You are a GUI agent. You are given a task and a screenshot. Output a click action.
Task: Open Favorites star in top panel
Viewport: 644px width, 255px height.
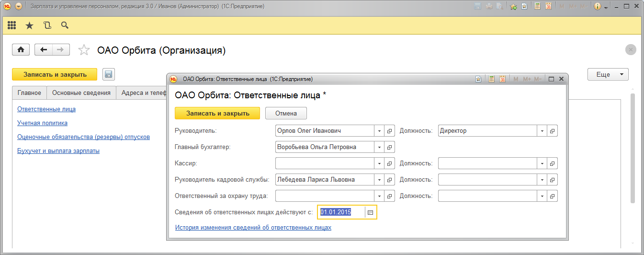[29, 25]
